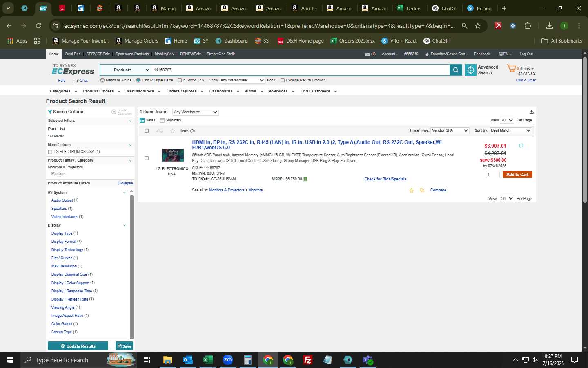Open the messages envelope icon
This screenshot has width=588, height=368.
(x=367, y=54)
